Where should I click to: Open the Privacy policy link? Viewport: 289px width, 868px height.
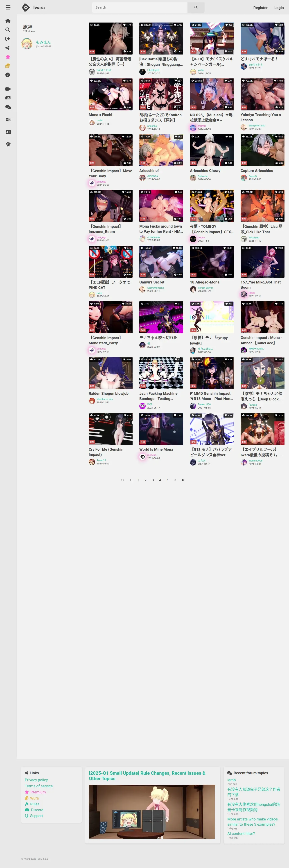click(36, 780)
